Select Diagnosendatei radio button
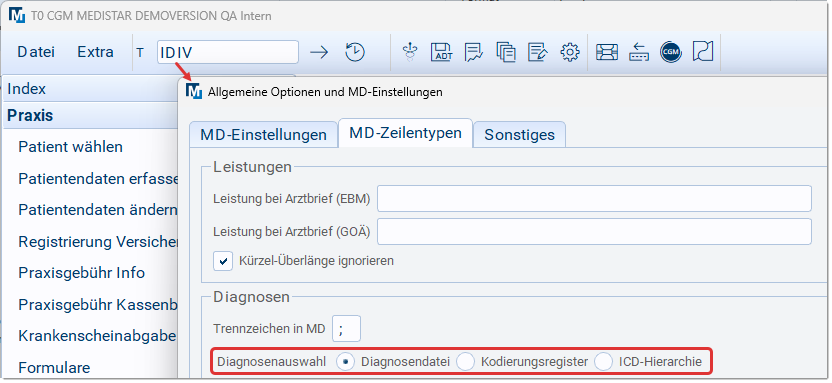Viewport: 832px width, 383px height. point(346,362)
